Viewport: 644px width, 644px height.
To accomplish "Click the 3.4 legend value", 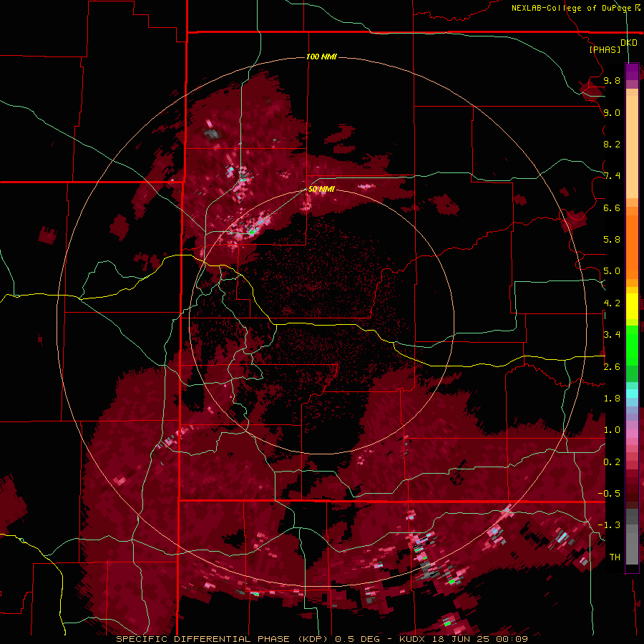I will tap(612, 335).
